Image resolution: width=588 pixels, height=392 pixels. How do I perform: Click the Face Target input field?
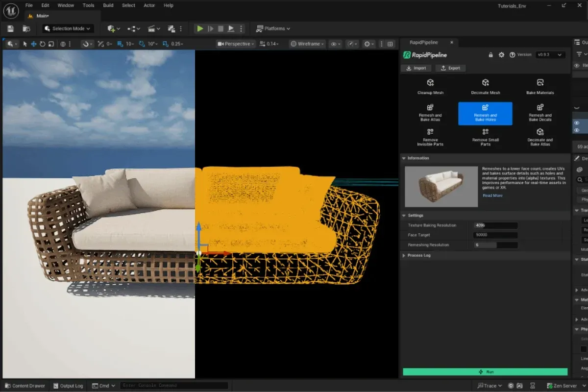click(495, 235)
